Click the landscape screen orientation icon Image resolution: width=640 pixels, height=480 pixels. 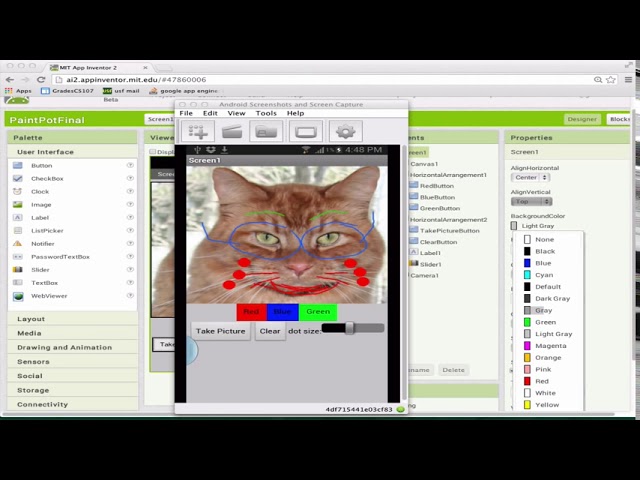click(x=306, y=131)
